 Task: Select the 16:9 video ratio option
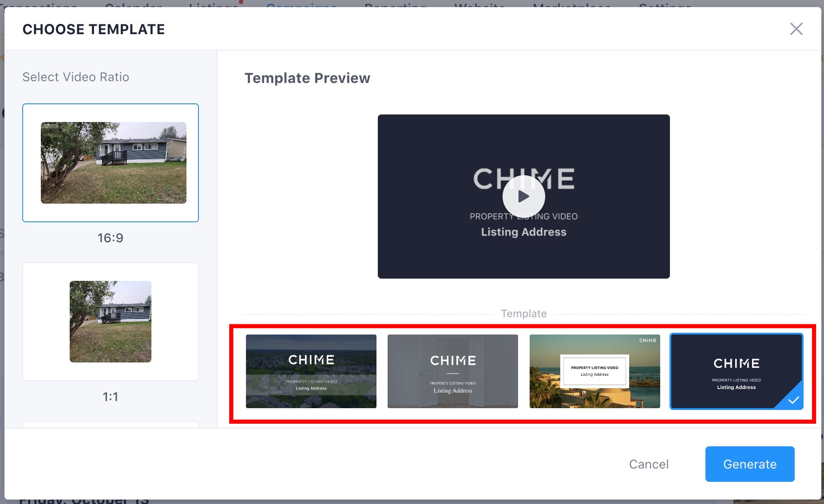point(111,163)
